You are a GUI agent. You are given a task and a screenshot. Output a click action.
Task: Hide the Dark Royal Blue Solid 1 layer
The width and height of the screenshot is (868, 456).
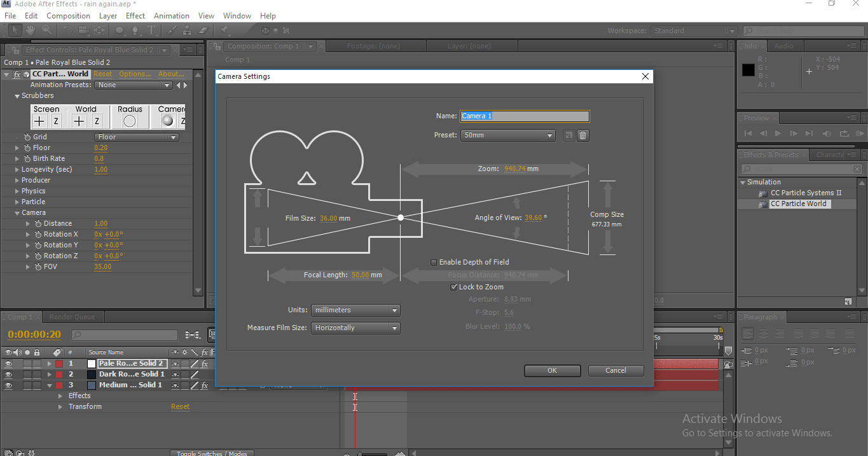tap(9, 375)
